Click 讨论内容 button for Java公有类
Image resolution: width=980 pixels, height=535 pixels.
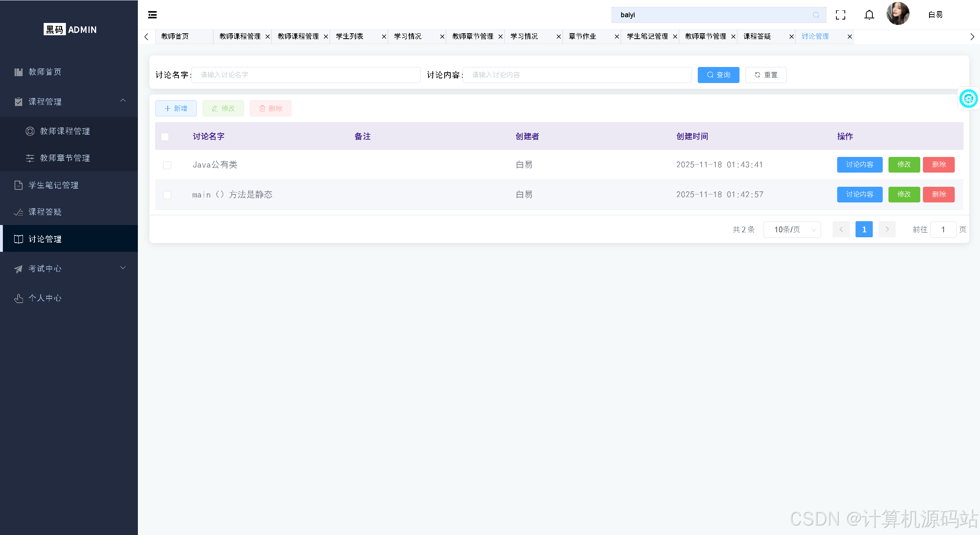[x=859, y=165]
